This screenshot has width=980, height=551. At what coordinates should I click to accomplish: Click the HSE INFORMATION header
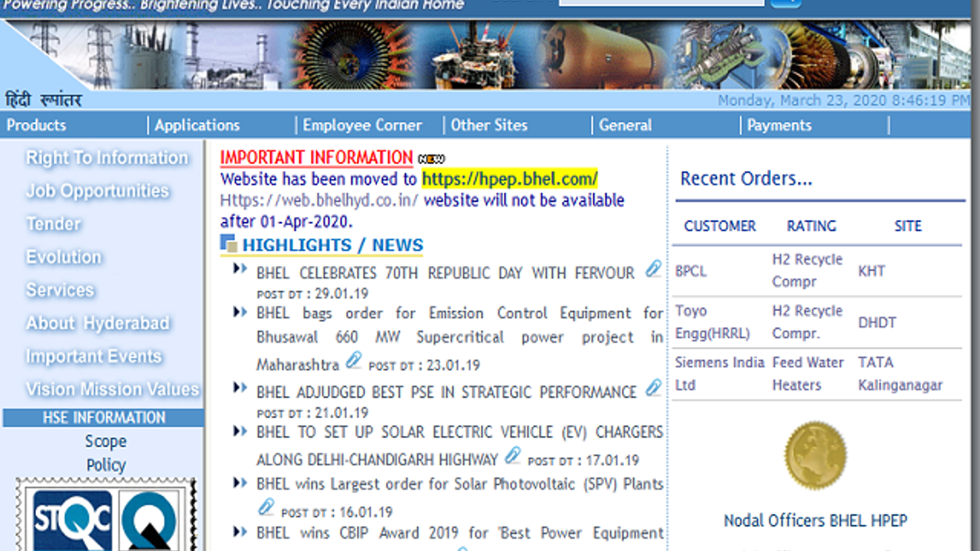click(104, 417)
